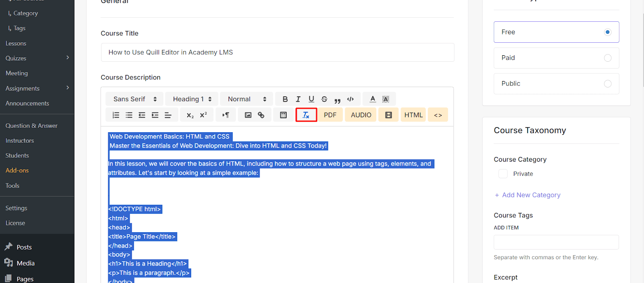Image resolution: width=644 pixels, height=283 pixels.
Task: Open the text color picker
Action: pyautogui.click(x=373, y=99)
